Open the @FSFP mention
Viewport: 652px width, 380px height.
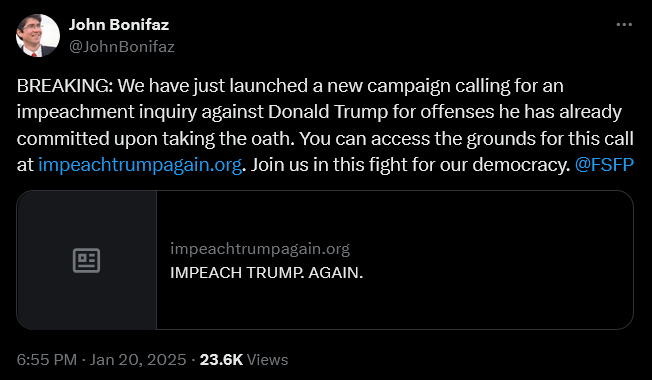point(604,165)
